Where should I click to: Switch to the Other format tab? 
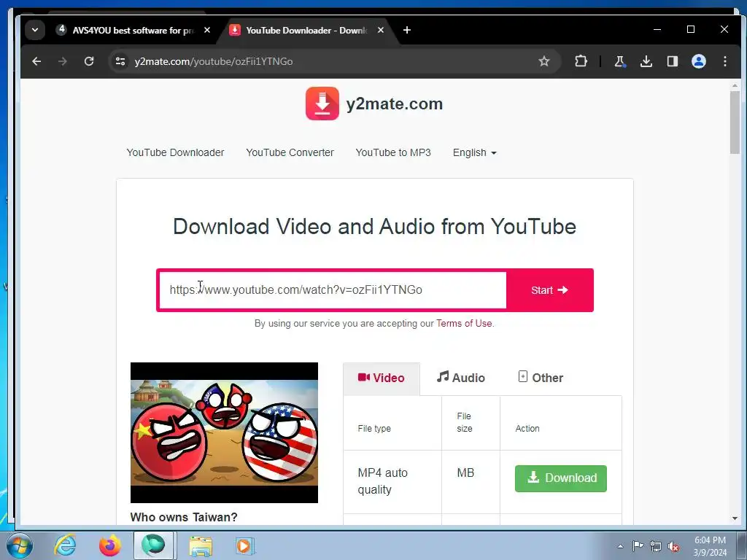(541, 378)
